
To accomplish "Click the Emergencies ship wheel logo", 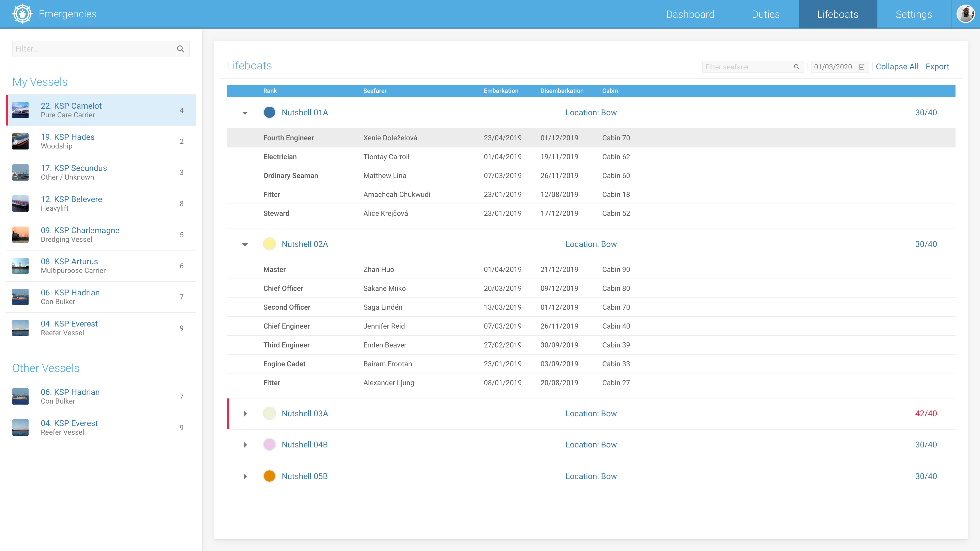I will (x=22, y=14).
